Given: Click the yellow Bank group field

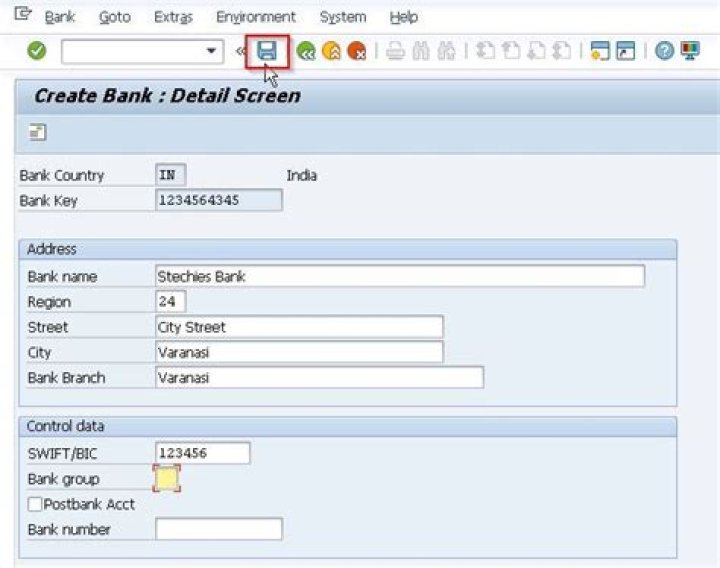Looking at the screenshot, I should [166, 478].
